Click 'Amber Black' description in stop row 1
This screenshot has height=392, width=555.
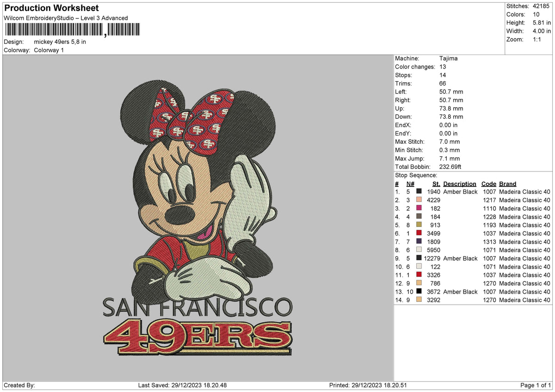point(460,191)
